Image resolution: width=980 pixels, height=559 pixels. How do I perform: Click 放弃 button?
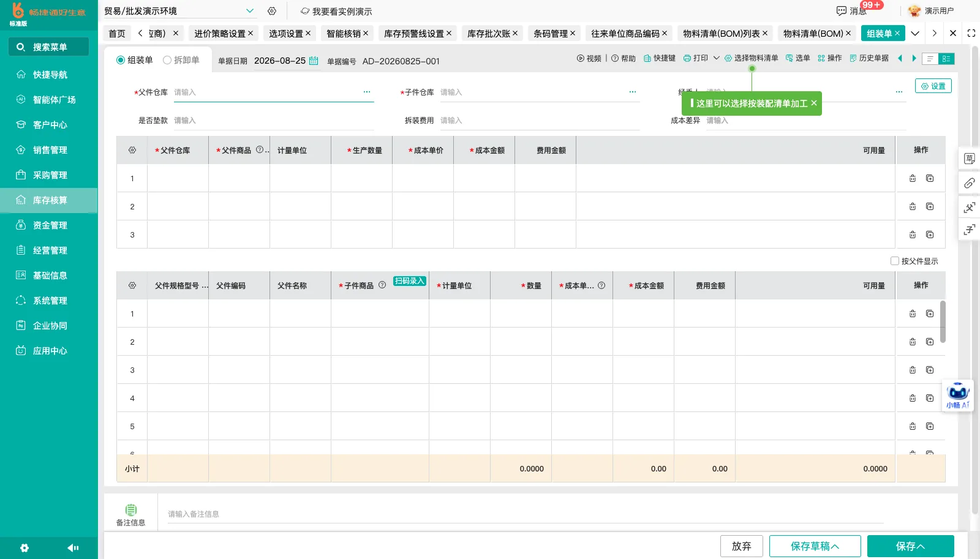[742, 546]
